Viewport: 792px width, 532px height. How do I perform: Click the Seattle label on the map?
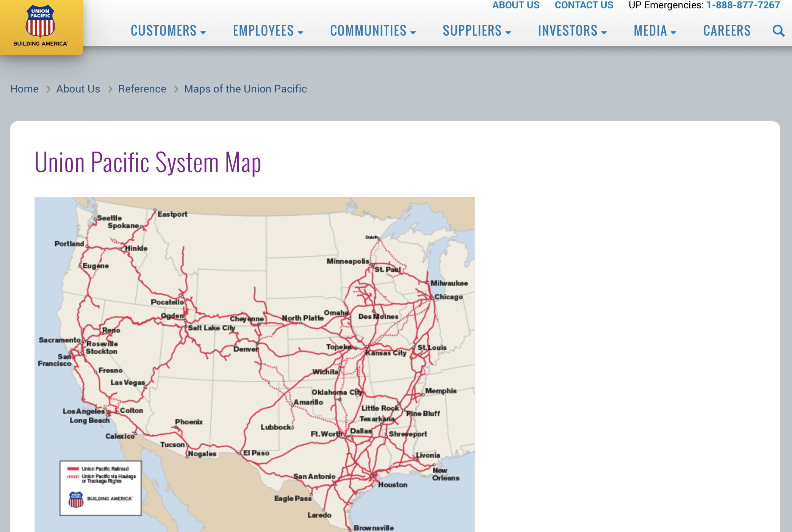(110, 218)
